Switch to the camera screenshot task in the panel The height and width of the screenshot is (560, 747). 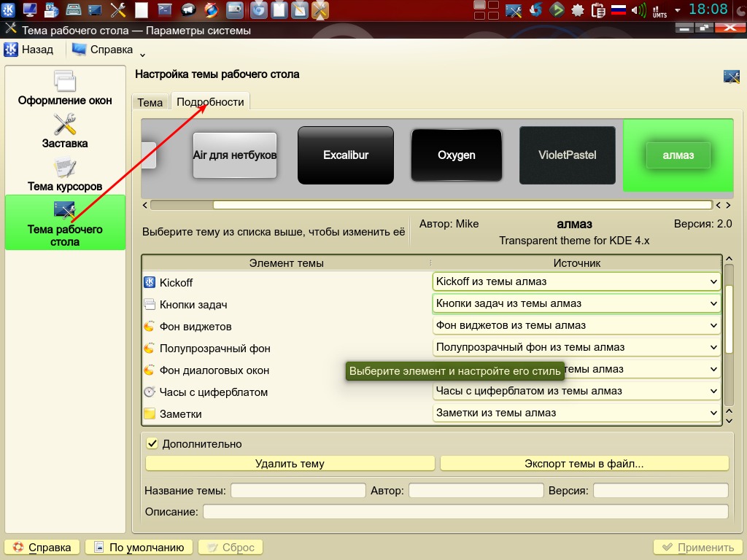(235, 9)
